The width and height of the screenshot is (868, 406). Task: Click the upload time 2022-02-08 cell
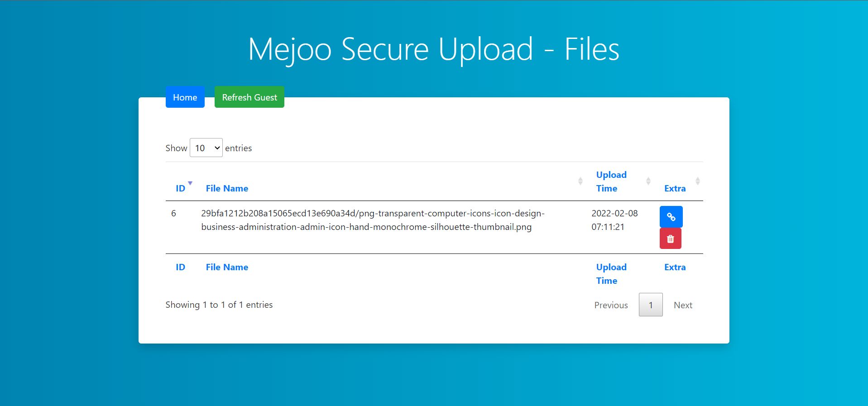(x=614, y=220)
